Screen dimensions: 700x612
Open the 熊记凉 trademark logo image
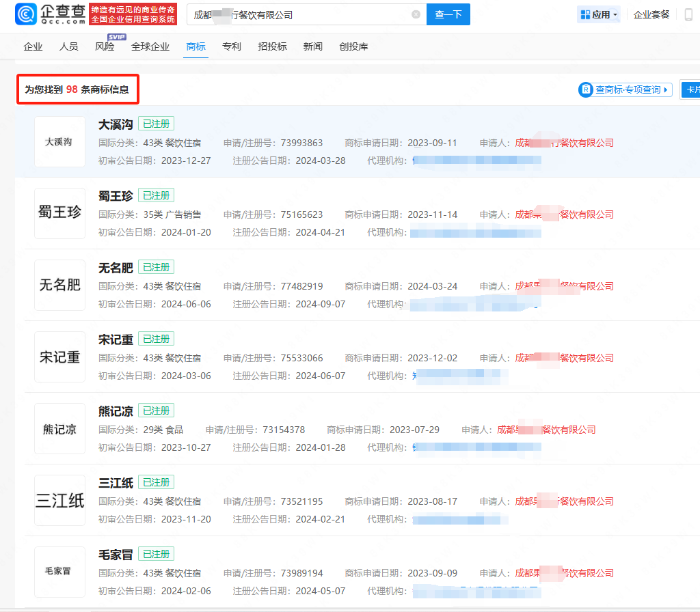tap(59, 429)
